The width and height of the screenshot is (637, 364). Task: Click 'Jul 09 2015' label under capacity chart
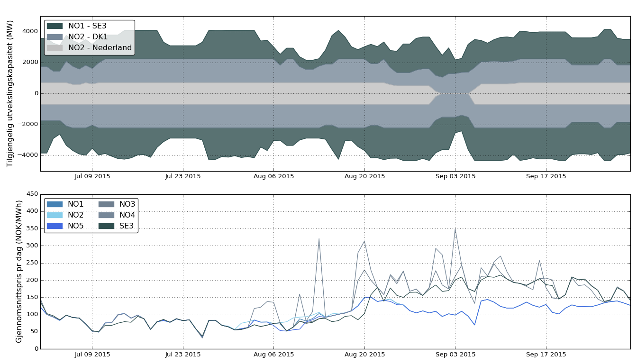click(x=92, y=176)
